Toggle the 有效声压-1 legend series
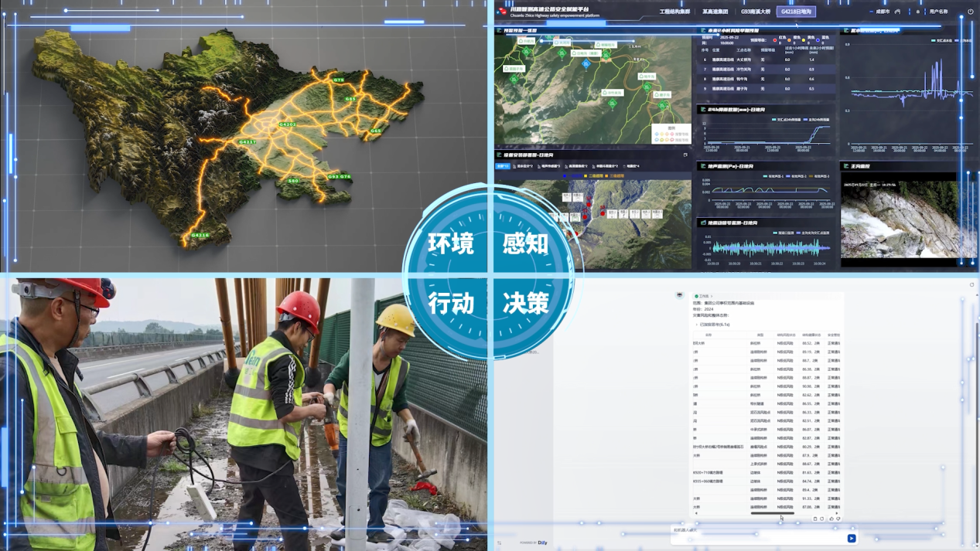Image resolution: width=980 pixels, height=551 pixels. [x=775, y=176]
